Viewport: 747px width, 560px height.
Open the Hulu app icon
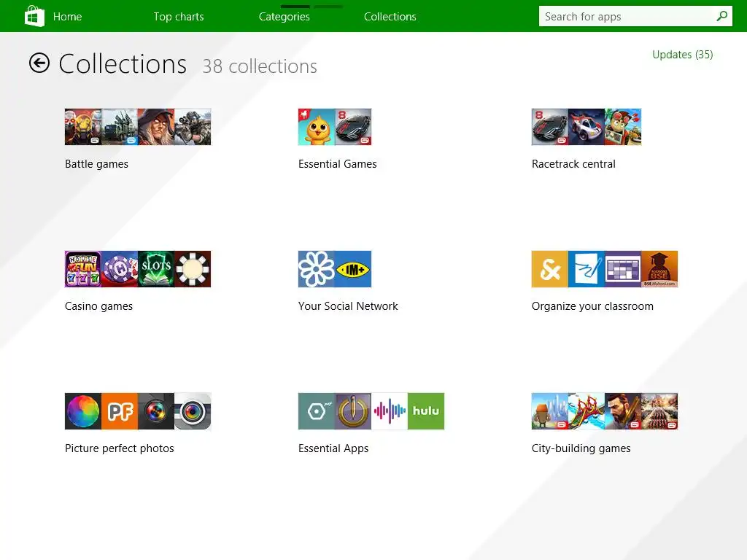tap(426, 411)
